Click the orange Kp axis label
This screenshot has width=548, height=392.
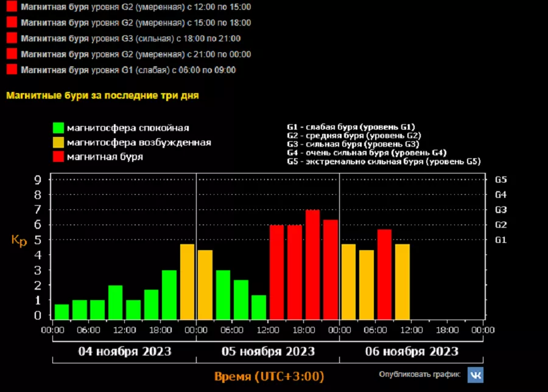tap(19, 241)
